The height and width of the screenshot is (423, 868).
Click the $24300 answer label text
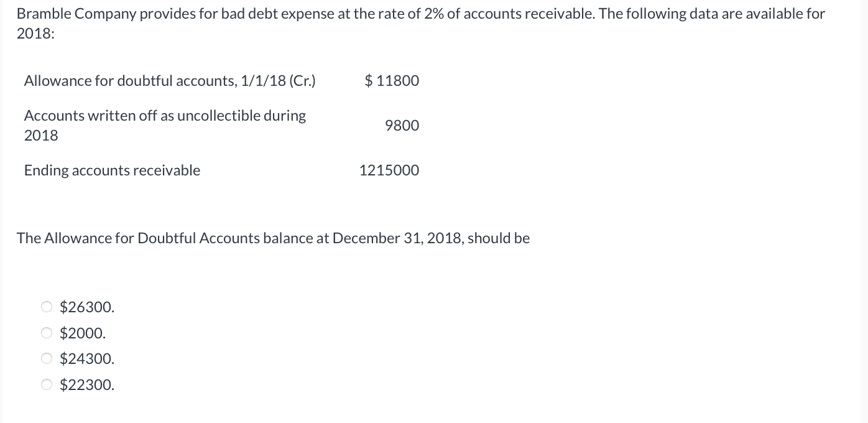[86, 358]
